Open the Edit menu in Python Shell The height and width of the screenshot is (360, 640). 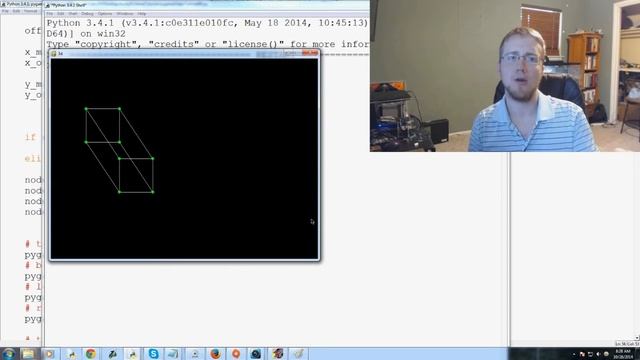60,13
